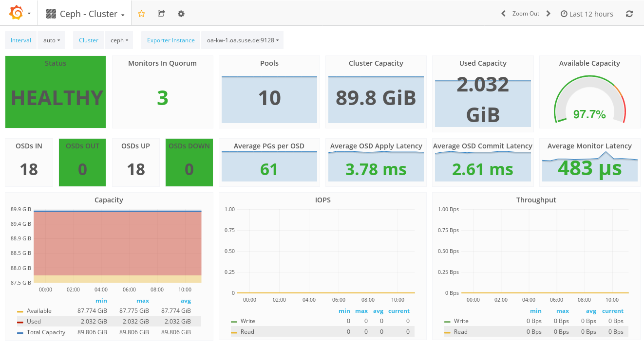Expand the Cluster ceph dropdown
This screenshot has height=344, width=644.
click(x=119, y=40)
